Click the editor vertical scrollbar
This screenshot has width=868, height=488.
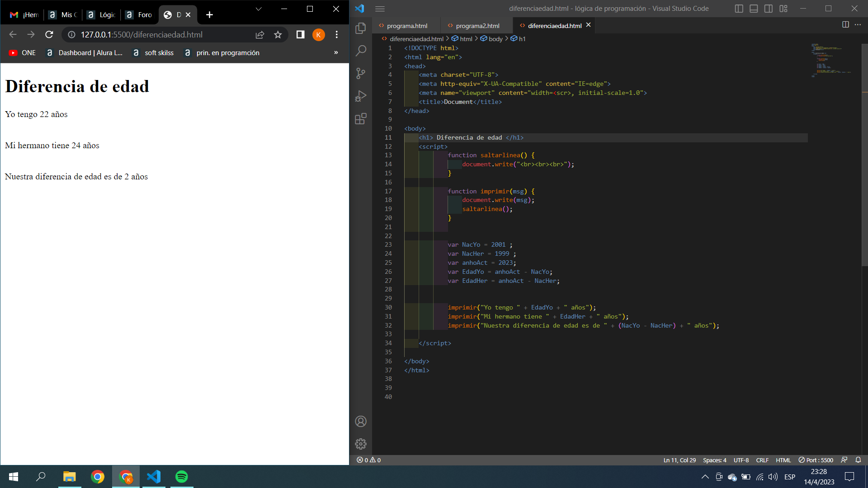coord(865,155)
